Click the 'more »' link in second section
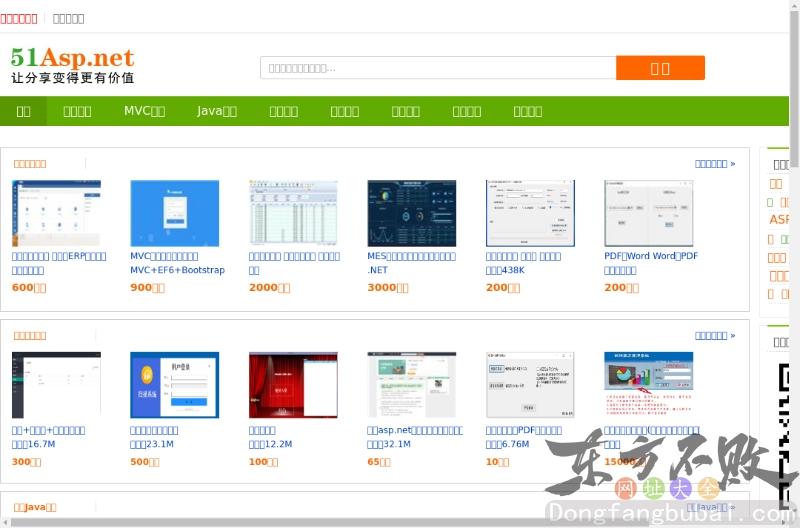 (x=714, y=336)
